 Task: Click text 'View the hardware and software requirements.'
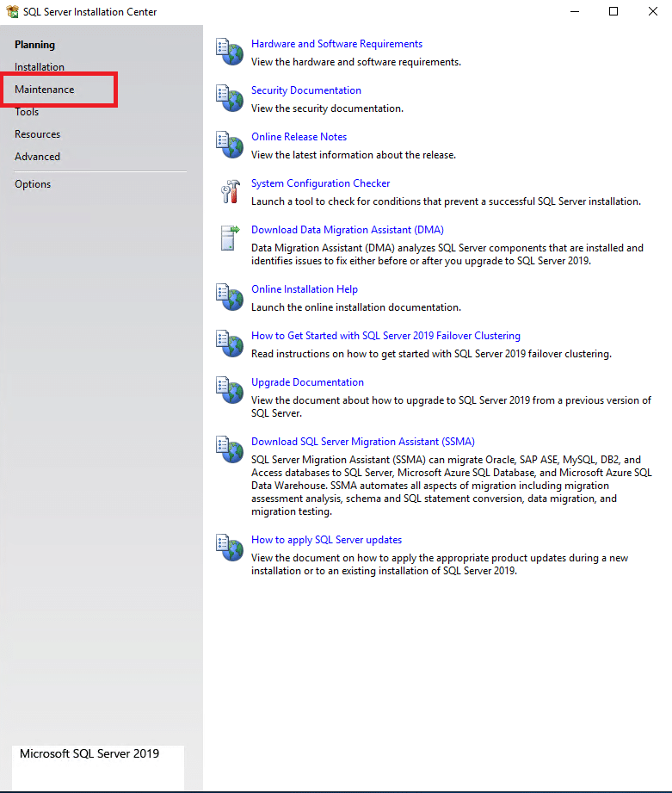tap(356, 62)
